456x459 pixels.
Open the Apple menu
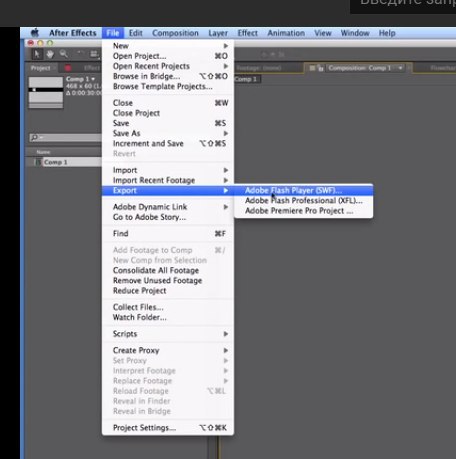[35, 33]
